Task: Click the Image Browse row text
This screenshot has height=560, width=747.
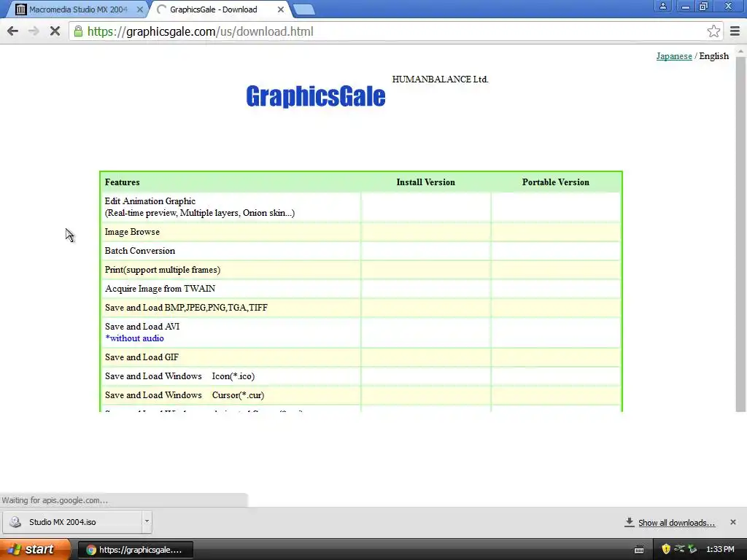Action: [132, 232]
